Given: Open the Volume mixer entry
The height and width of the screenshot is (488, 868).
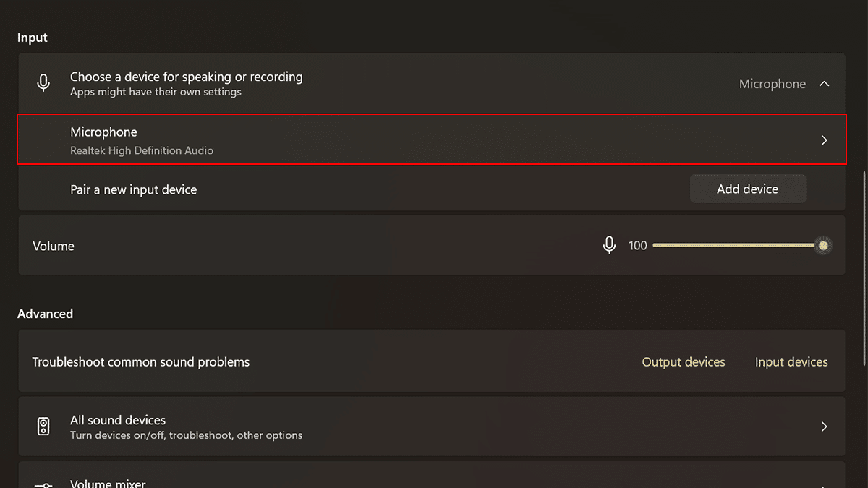Looking at the screenshot, I should pos(108,483).
